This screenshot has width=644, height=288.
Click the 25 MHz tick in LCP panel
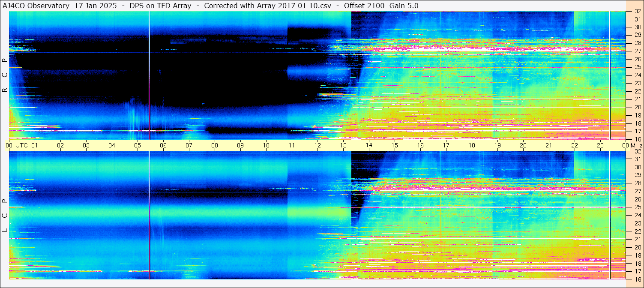[637, 207]
